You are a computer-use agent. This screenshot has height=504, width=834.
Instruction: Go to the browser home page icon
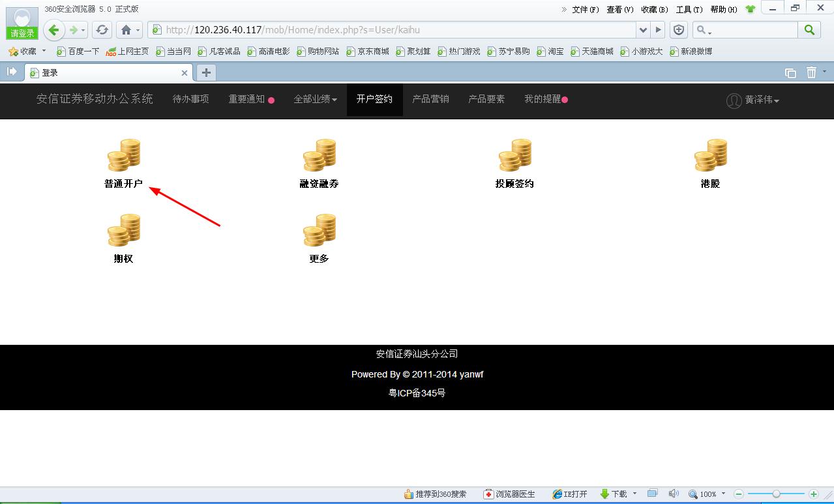point(126,30)
